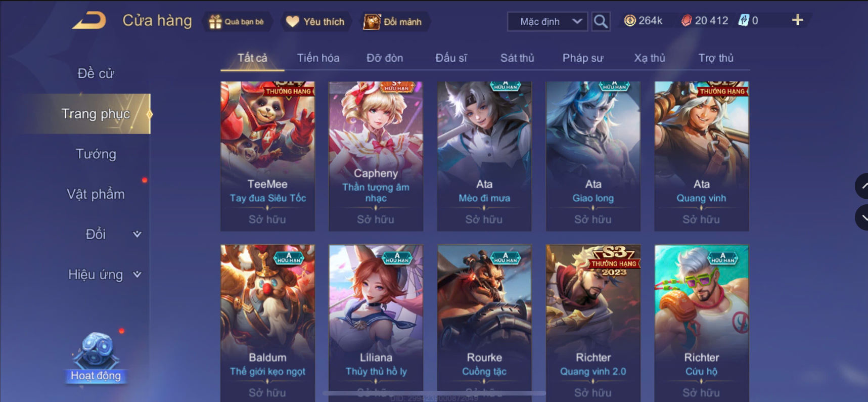Click the side panel up arrow
The height and width of the screenshot is (402, 868).
click(x=862, y=186)
